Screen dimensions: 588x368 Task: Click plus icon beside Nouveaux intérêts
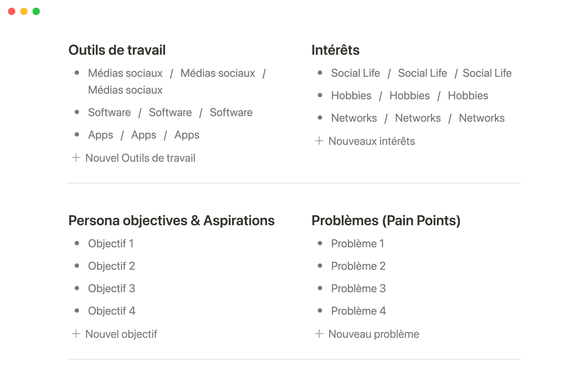[x=319, y=141]
